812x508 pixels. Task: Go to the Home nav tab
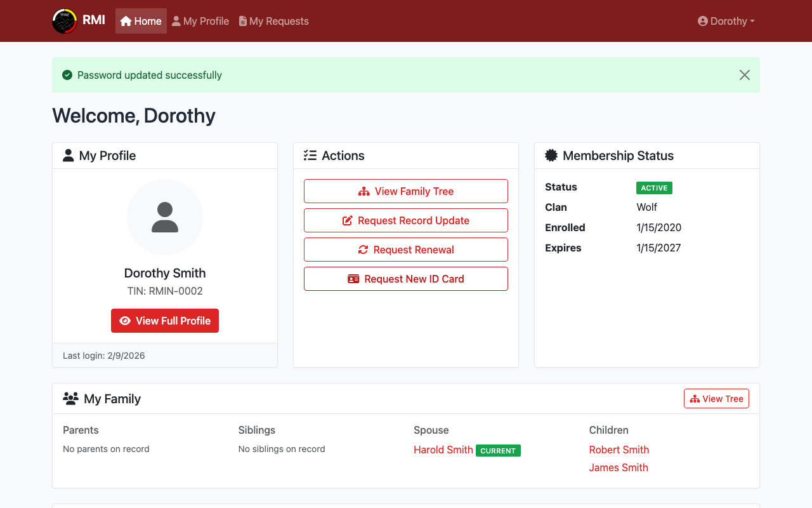141,21
